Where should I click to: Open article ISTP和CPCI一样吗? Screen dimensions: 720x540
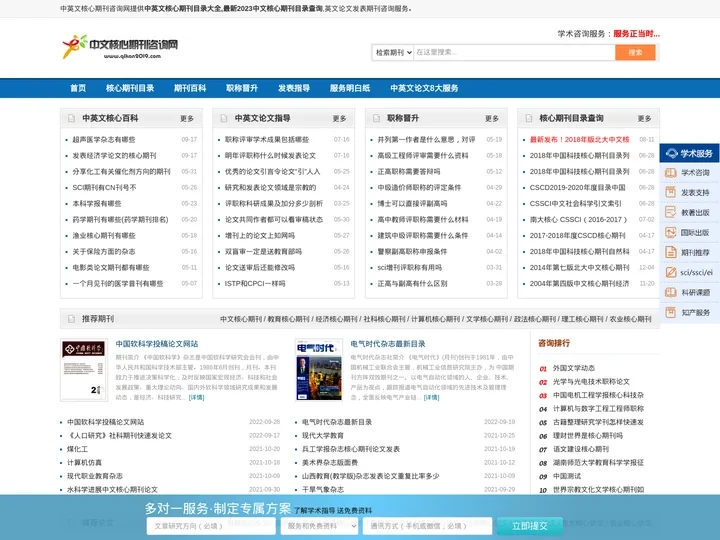point(255,284)
